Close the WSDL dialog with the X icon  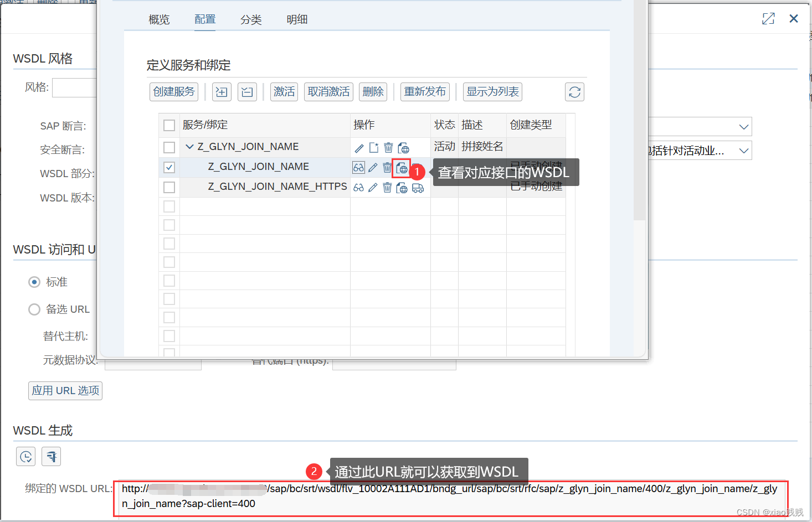pyautogui.click(x=794, y=19)
